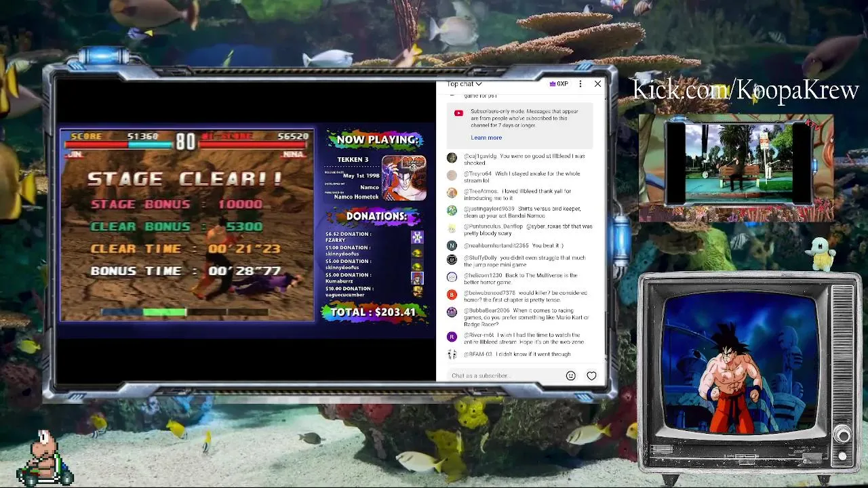
Task: Click the chat message input field
Action: 505,375
